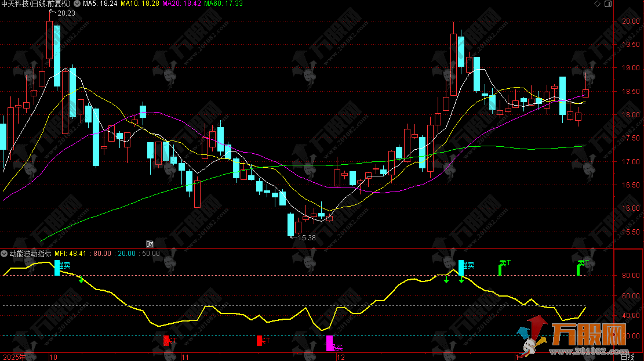Select the MA5: 18.24 moving average label

point(100,3)
